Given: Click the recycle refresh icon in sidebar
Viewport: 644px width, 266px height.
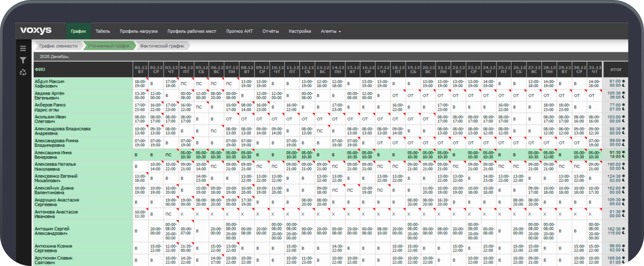Looking at the screenshot, I should (x=23, y=72).
